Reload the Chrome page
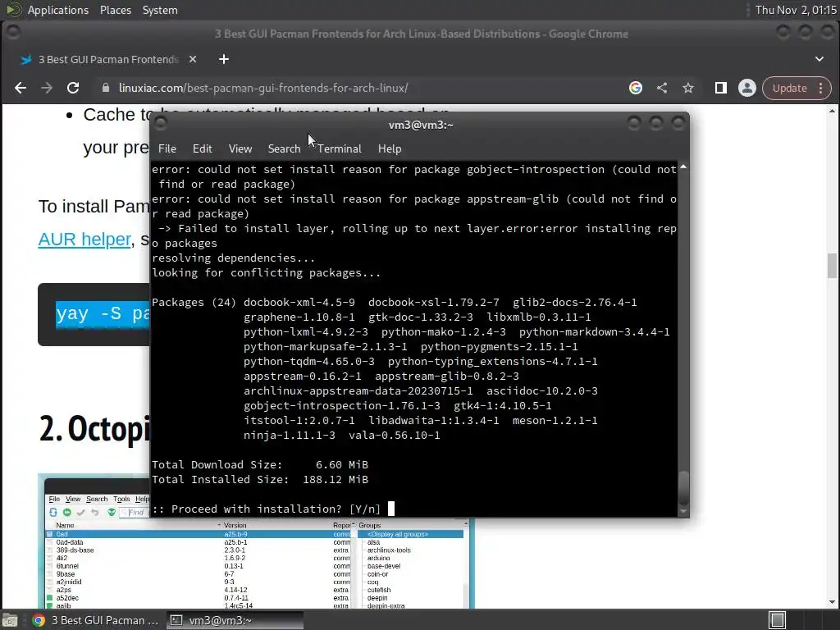The width and height of the screenshot is (840, 630). [73, 88]
